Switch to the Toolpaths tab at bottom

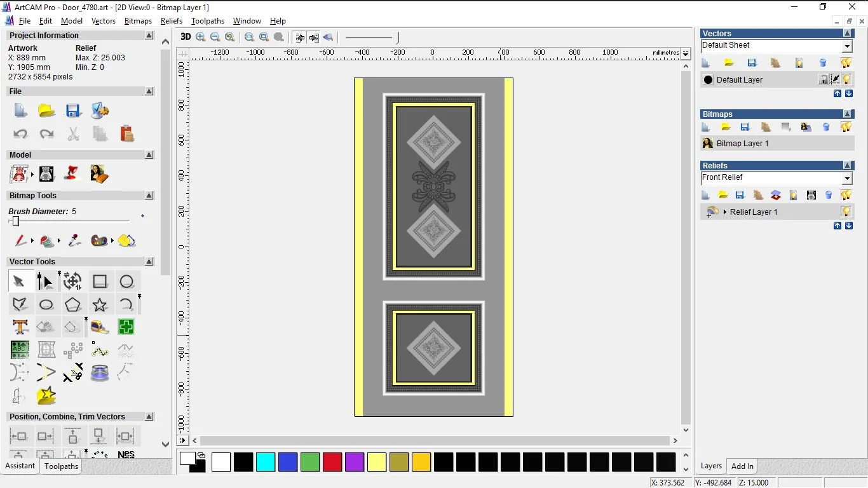pyautogui.click(x=61, y=466)
